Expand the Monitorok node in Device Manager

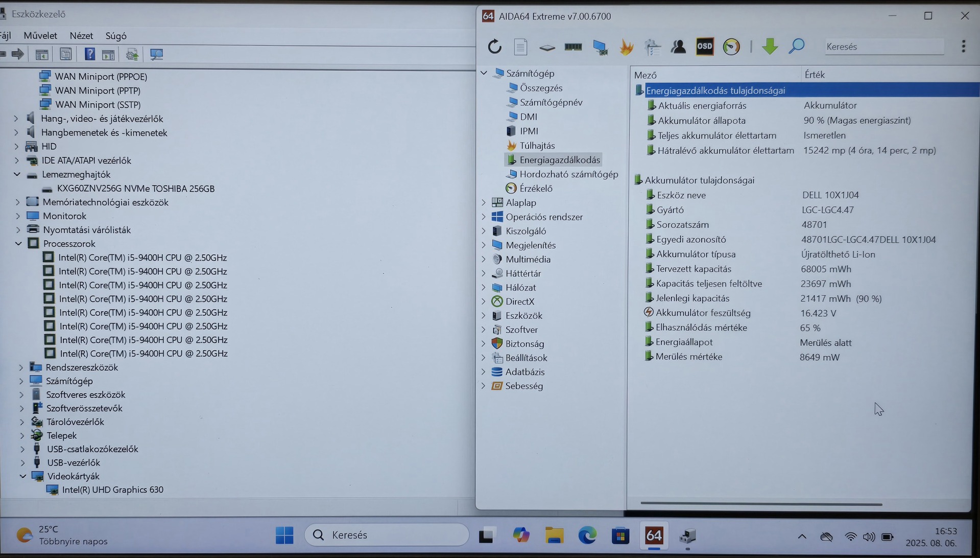click(x=17, y=216)
